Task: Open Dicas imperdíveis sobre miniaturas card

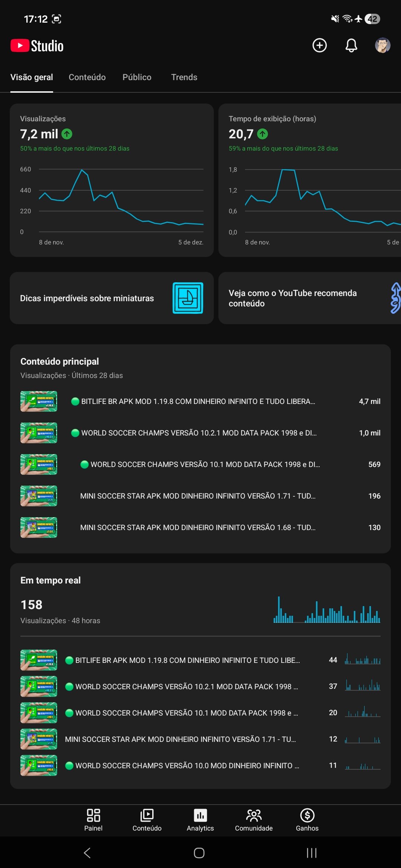Action: (112, 298)
